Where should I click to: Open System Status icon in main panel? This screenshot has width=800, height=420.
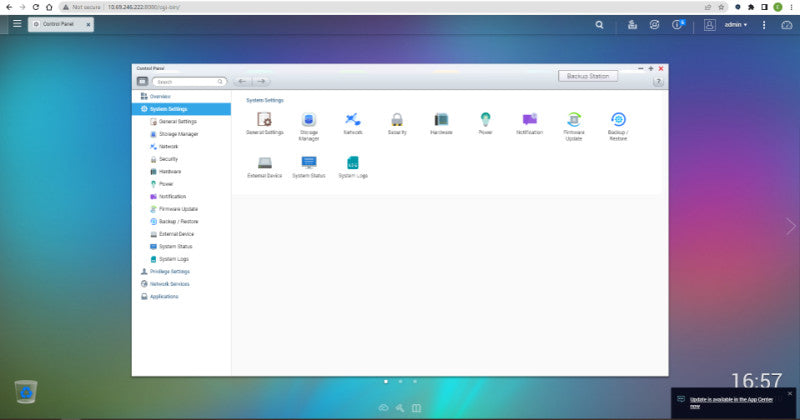[x=308, y=163]
